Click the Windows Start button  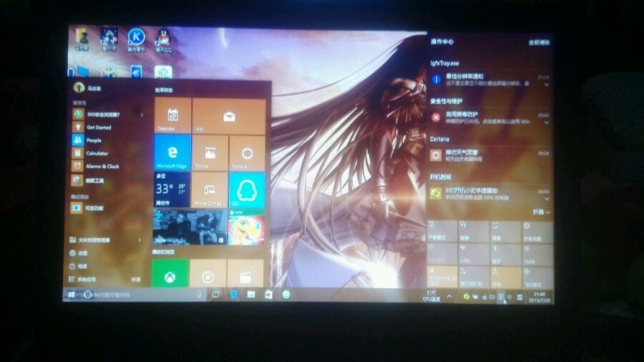pyautogui.click(x=71, y=295)
